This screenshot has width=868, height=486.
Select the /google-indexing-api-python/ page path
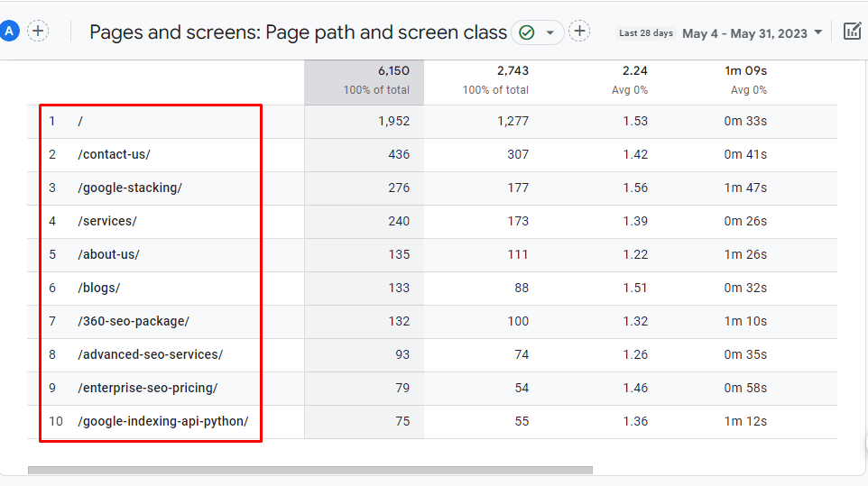click(x=163, y=421)
